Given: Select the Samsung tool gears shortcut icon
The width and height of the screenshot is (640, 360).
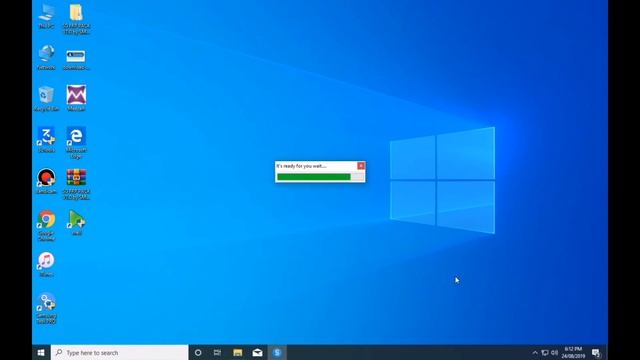Looking at the screenshot, I should pyautogui.click(x=46, y=309).
